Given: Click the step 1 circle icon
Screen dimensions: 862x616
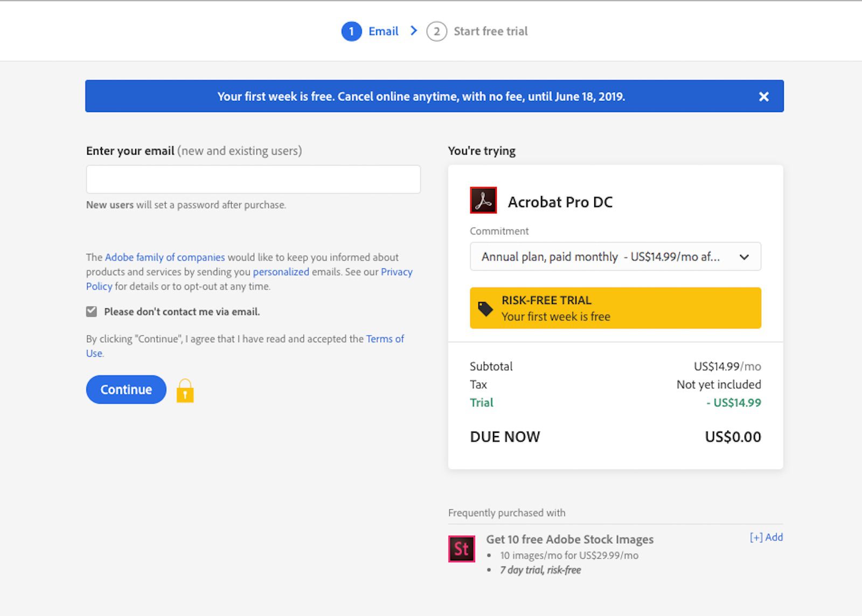Looking at the screenshot, I should pyautogui.click(x=351, y=31).
